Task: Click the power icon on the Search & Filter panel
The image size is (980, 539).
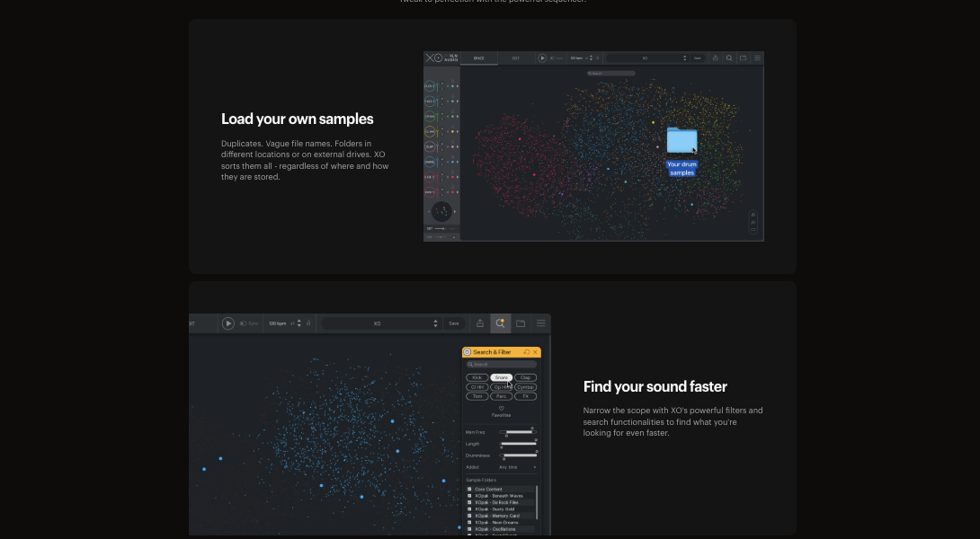Action: [467, 352]
